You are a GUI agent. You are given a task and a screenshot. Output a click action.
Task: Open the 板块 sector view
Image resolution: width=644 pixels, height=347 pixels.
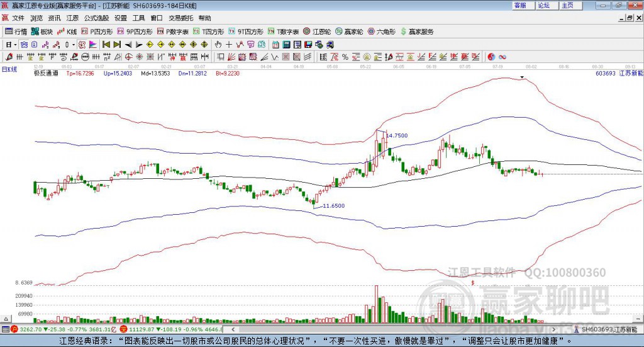point(42,31)
